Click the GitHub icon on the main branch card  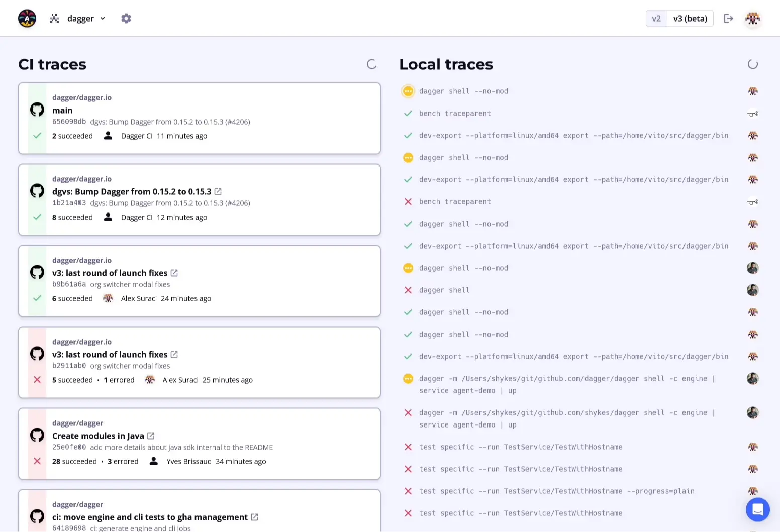[x=37, y=109]
